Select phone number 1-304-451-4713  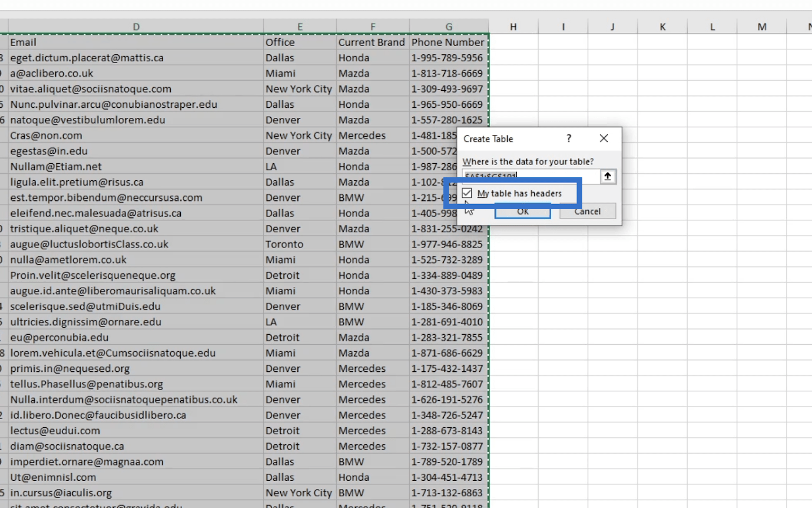(449, 477)
